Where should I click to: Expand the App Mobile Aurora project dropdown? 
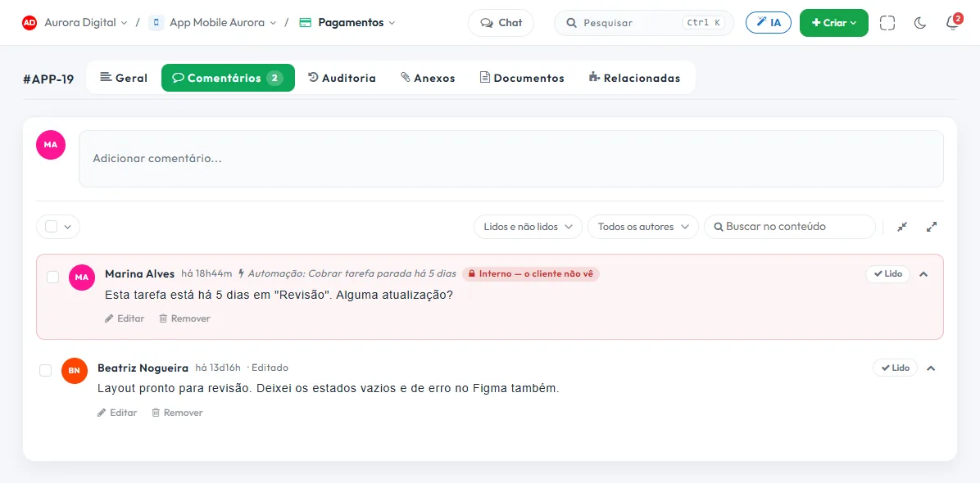[223, 22]
